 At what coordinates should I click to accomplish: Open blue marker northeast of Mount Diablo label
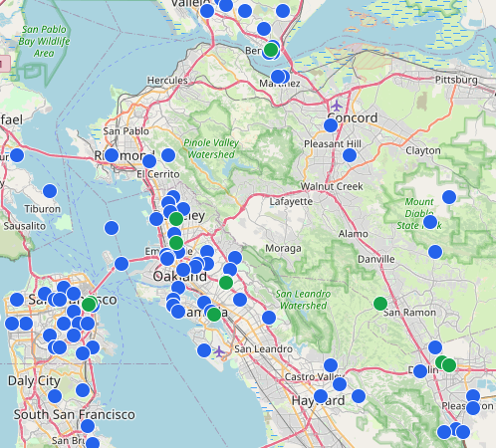click(449, 197)
